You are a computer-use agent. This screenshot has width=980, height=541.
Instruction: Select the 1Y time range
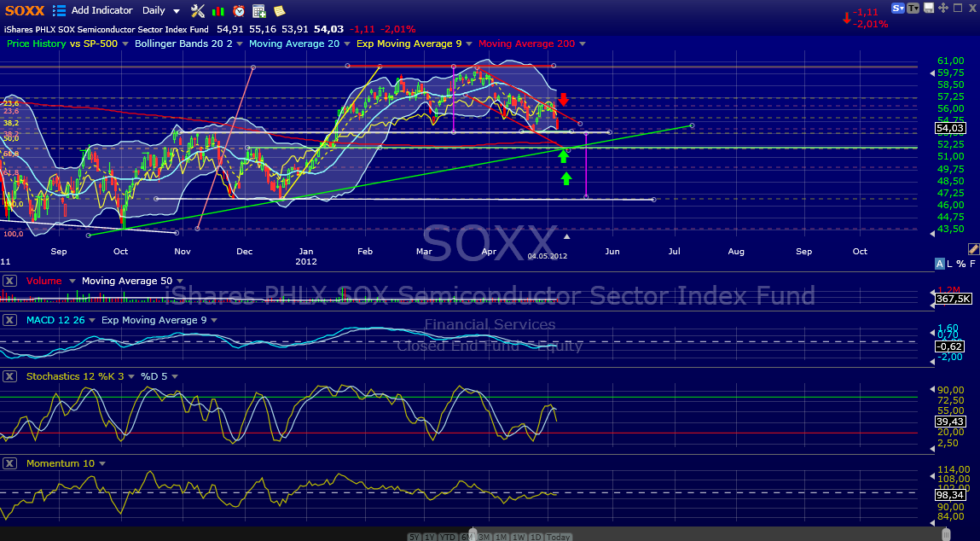[429, 538]
